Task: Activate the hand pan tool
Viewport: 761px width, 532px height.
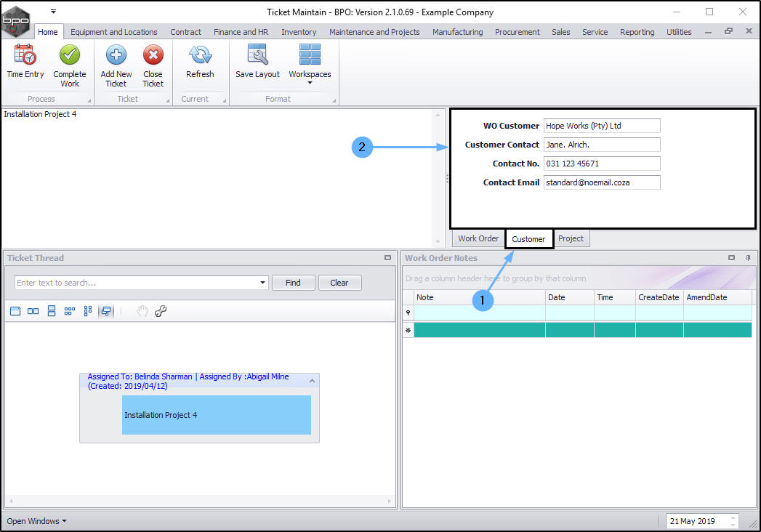Action: 142,311
